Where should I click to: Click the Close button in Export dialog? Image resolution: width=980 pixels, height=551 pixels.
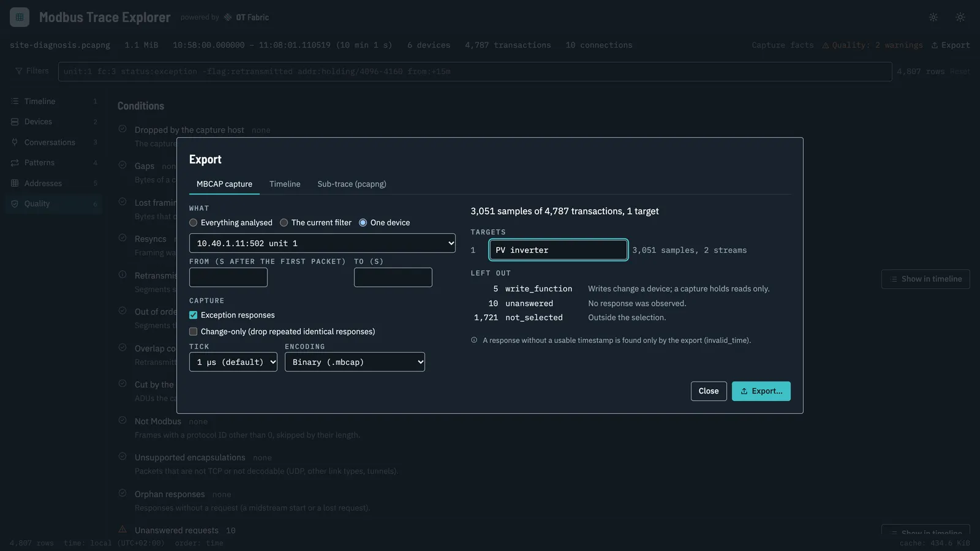click(x=709, y=391)
